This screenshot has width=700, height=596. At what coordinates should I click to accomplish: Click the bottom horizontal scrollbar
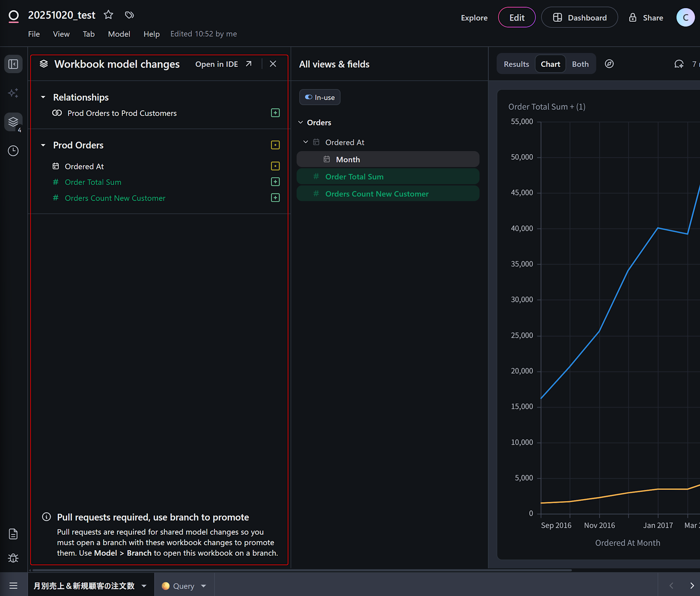[301, 570]
